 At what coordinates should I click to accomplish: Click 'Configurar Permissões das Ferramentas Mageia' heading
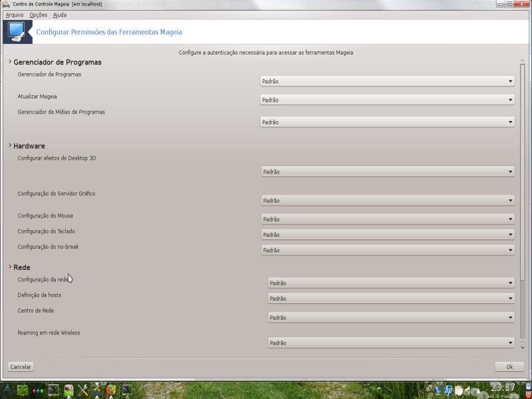(x=109, y=32)
